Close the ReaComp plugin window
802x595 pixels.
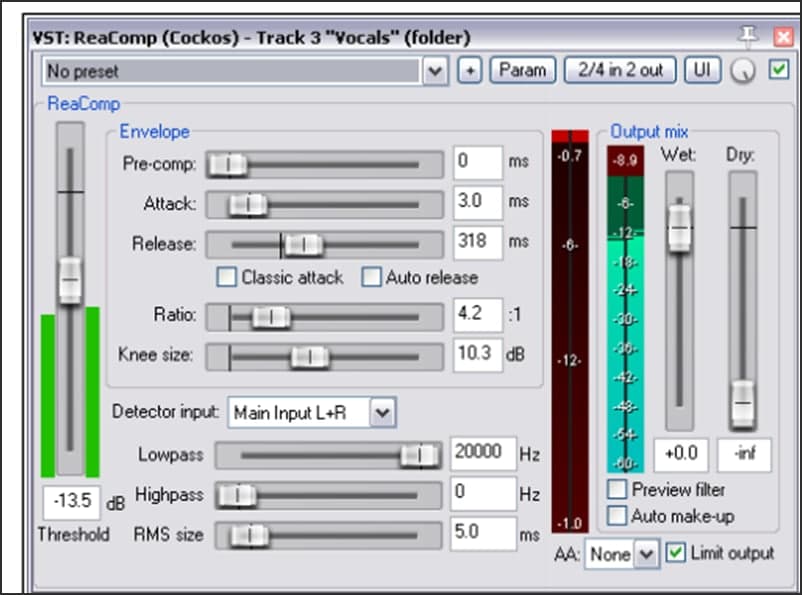[x=783, y=37]
